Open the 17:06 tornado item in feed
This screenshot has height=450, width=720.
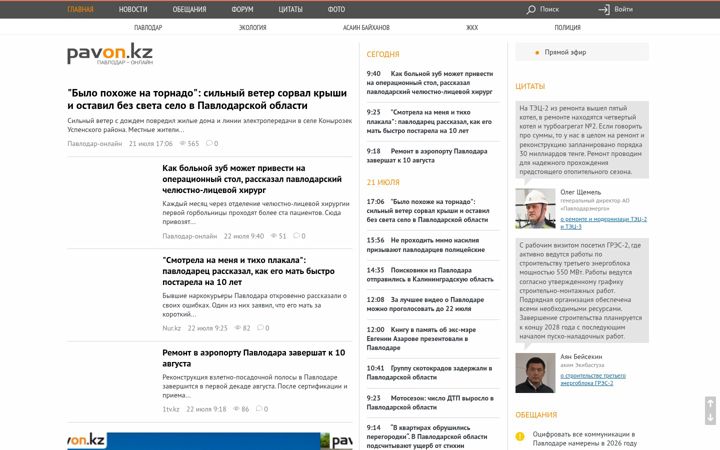[428, 211]
